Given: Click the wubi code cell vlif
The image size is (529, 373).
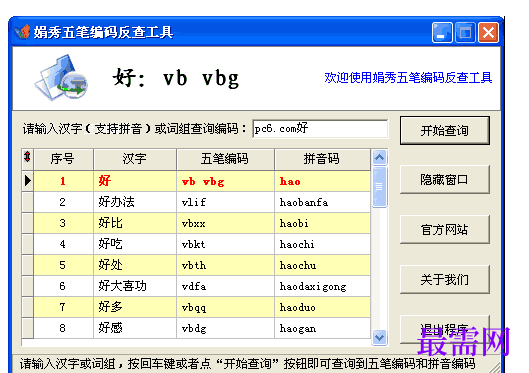Looking at the screenshot, I should pyautogui.click(x=225, y=202).
